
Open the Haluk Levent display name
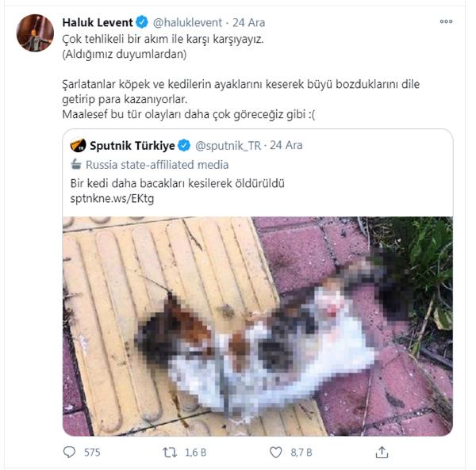tap(98, 22)
